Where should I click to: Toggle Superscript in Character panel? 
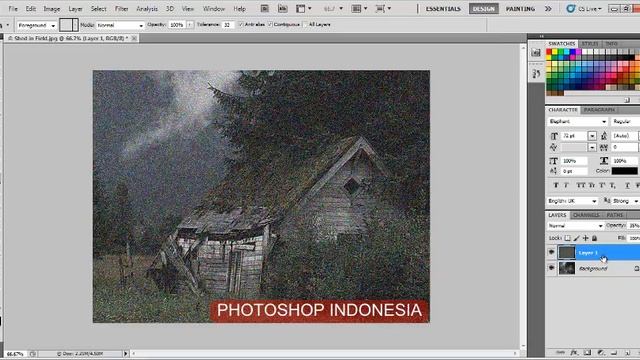pos(602,185)
